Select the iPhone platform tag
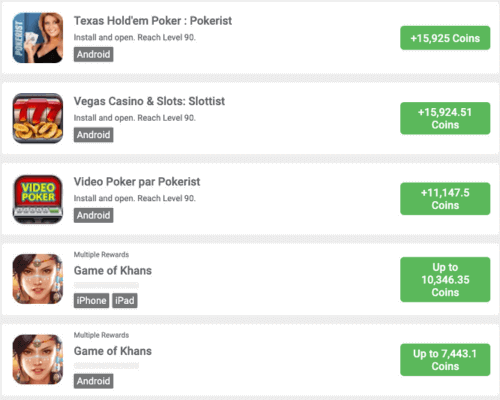Viewport: 500px width, 400px height. 91,300
